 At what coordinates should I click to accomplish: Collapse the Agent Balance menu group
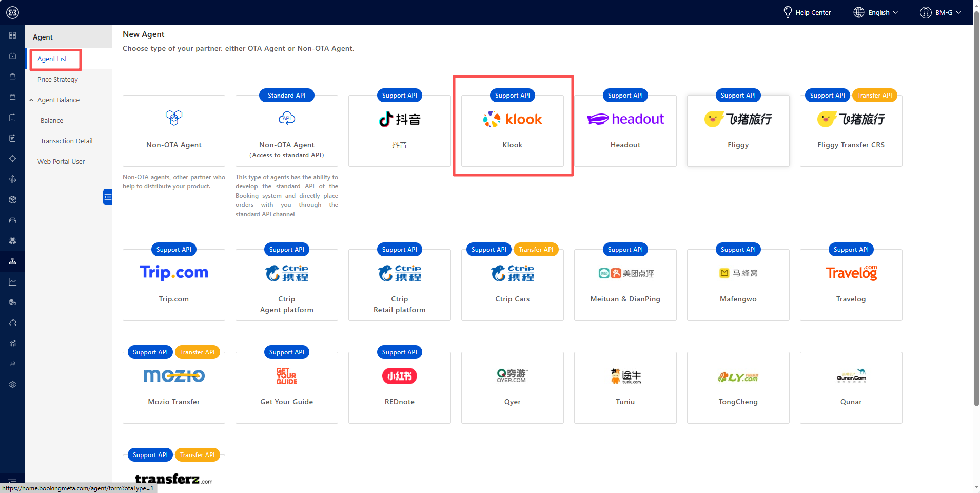tap(32, 100)
